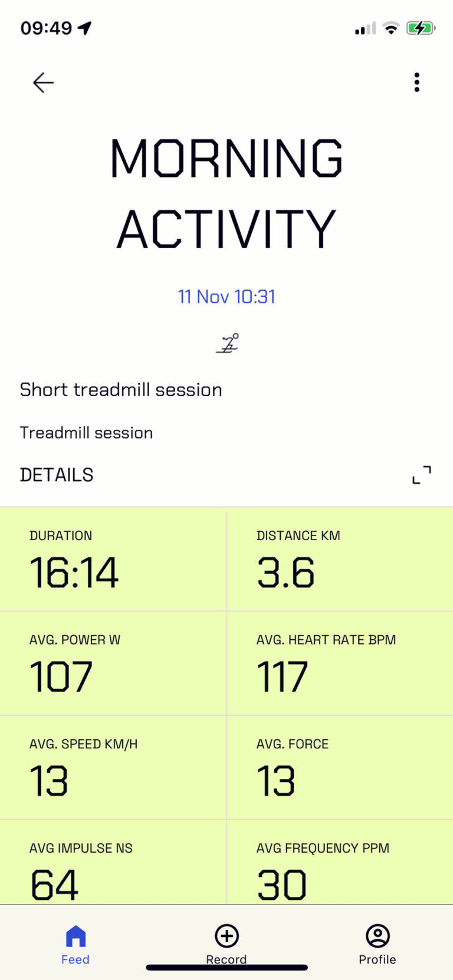The width and height of the screenshot is (453, 980).
Task: Tap the Record plus icon
Action: point(226,936)
